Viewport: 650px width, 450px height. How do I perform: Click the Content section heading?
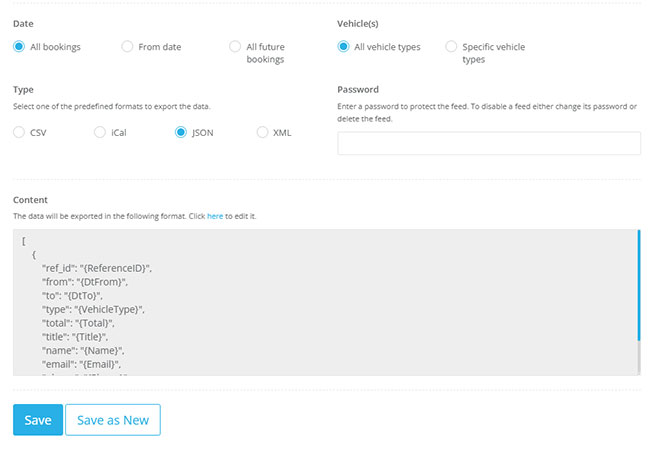pyautogui.click(x=30, y=200)
